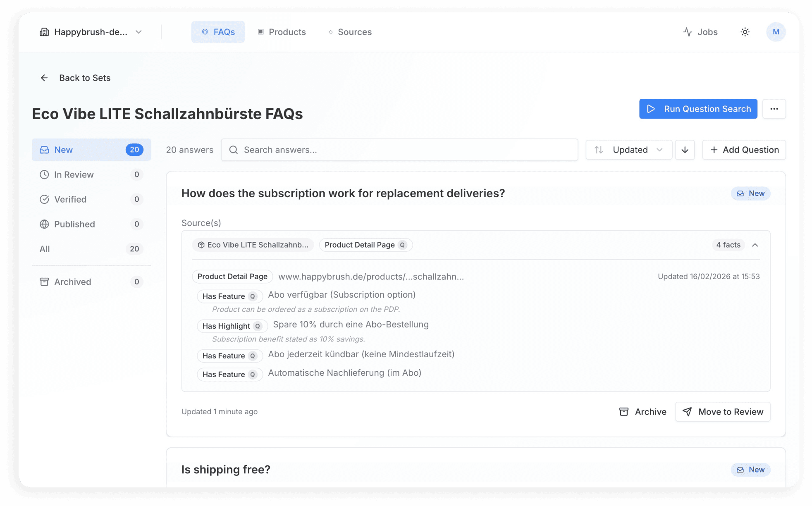This screenshot has width=812, height=506.
Task: Open the M user avatar
Action: pyautogui.click(x=776, y=32)
